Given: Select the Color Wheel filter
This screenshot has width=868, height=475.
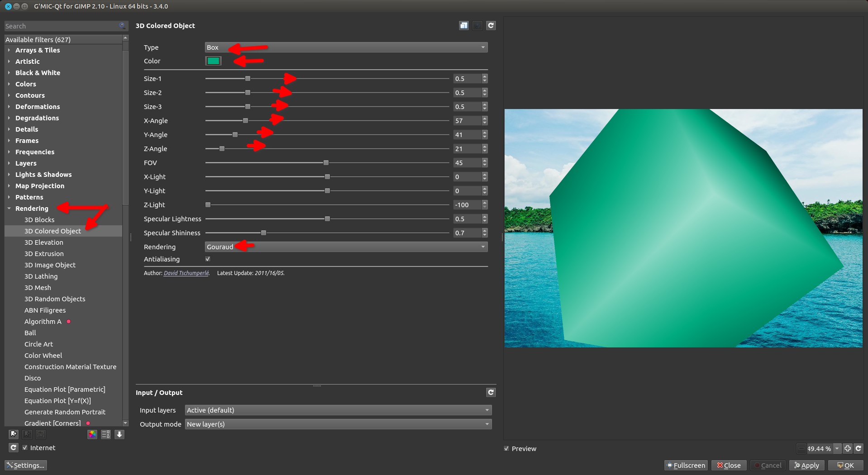Looking at the screenshot, I should pyautogui.click(x=43, y=355).
